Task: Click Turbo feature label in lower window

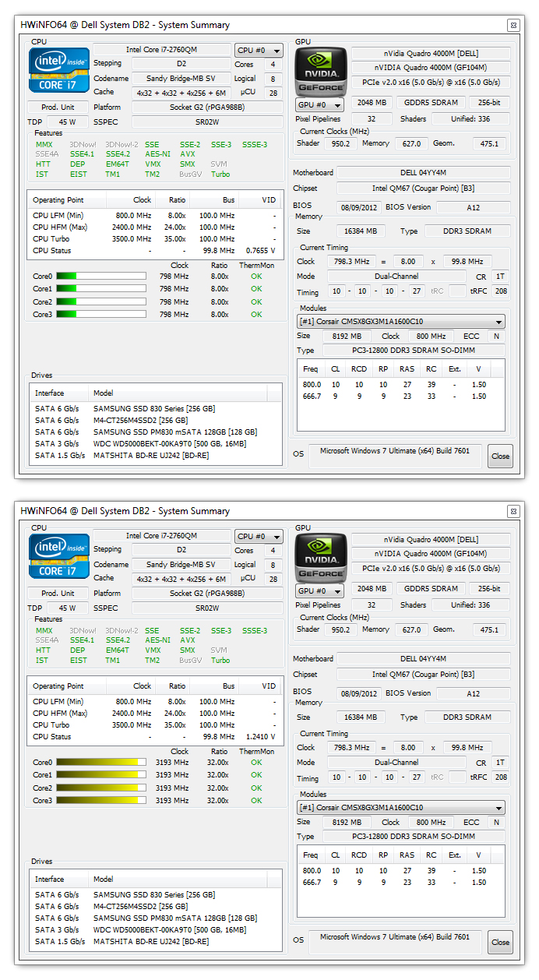Action: (220, 660)
